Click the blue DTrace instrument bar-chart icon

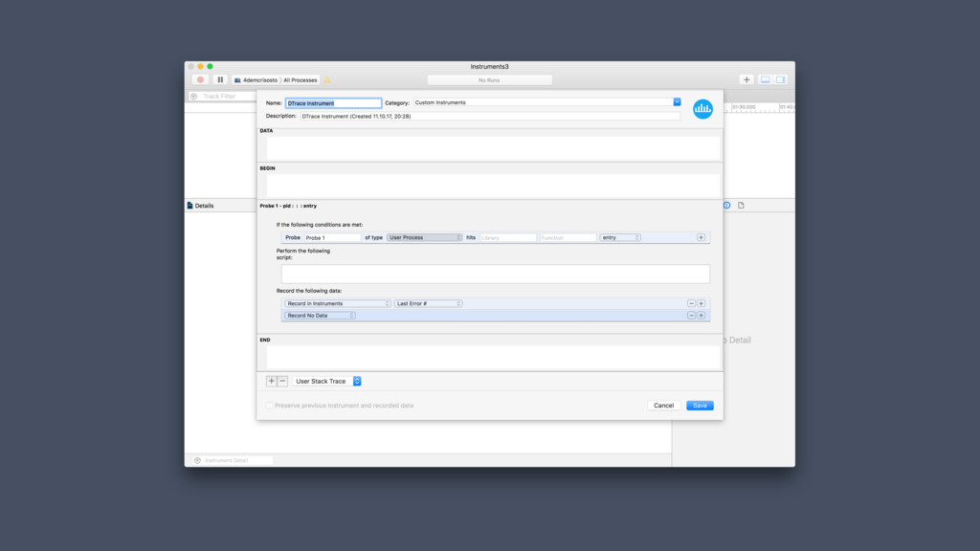point(702,109)
